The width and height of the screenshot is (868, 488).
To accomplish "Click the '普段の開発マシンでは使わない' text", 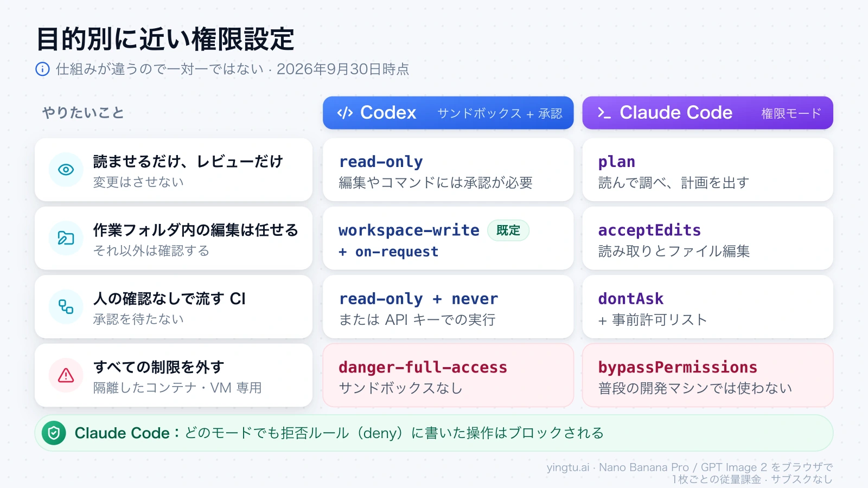I will pyautogui.click(x=695, y=388).
